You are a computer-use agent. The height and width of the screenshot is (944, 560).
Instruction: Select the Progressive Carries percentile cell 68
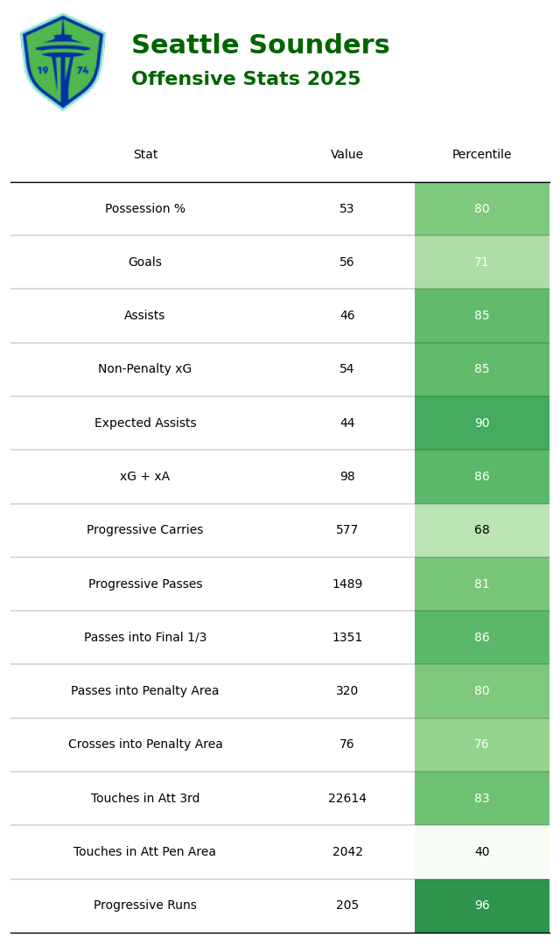coord(482,530)
